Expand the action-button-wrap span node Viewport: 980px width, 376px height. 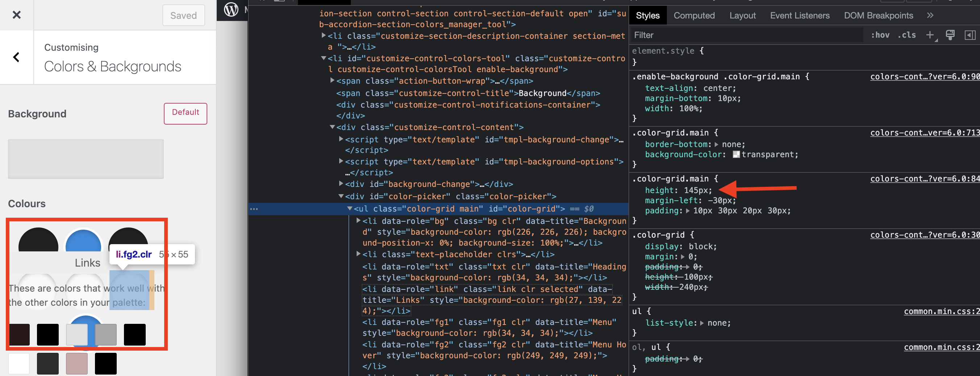pyautogui.click(x=332, y=80)
